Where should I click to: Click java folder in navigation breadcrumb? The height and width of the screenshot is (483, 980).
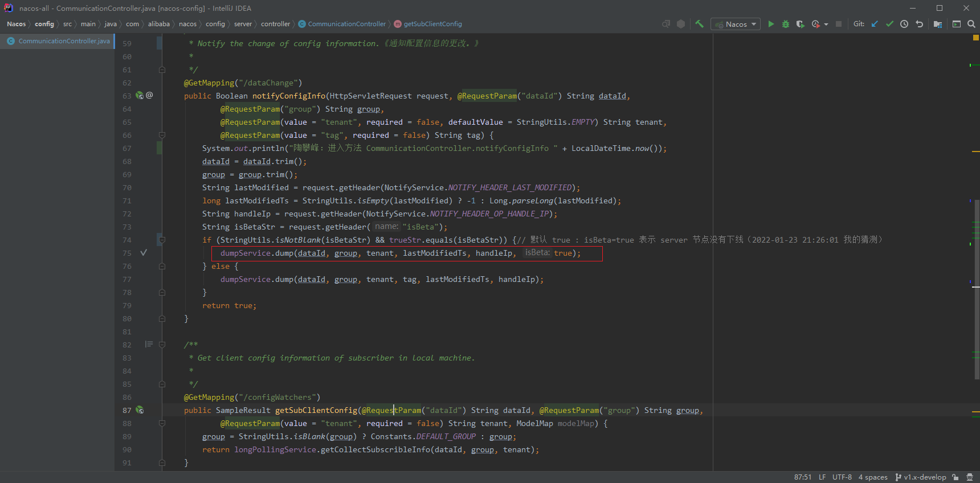click(x=111, y=24)
